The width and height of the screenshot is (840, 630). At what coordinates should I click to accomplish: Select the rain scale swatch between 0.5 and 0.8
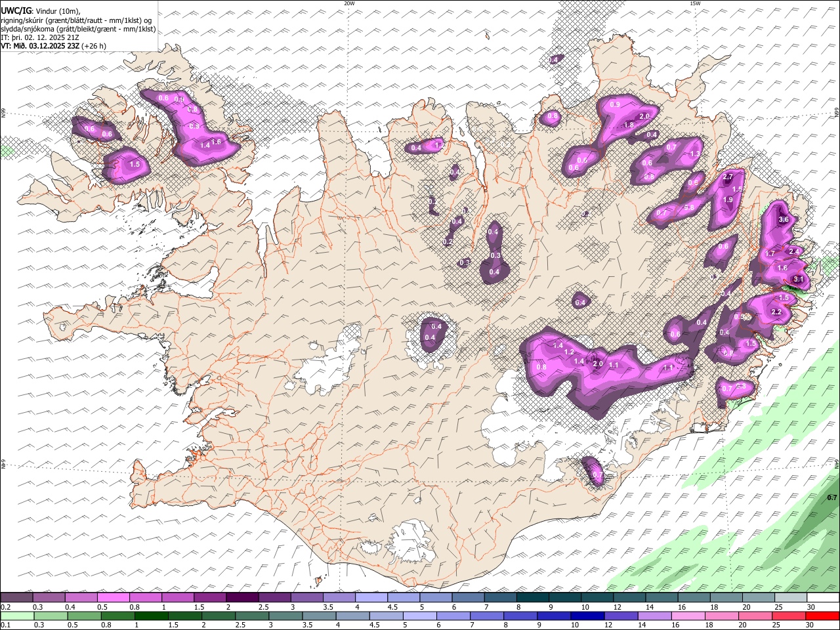click(84, 616)
